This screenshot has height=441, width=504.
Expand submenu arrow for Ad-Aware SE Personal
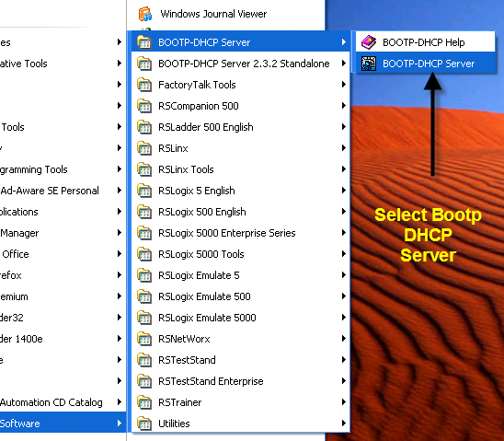120,191
